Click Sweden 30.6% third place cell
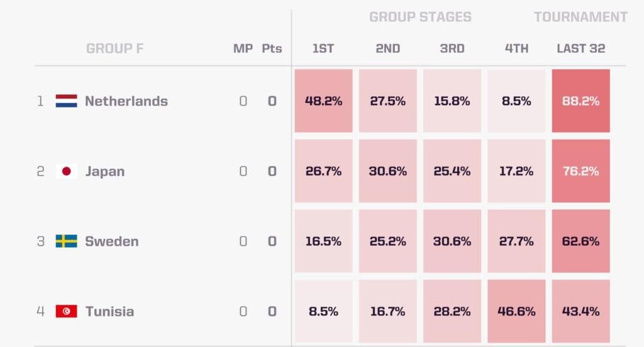 (452, 241)
